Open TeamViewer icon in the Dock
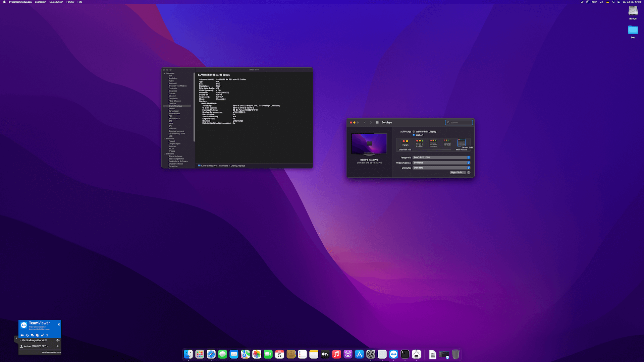 394,354
